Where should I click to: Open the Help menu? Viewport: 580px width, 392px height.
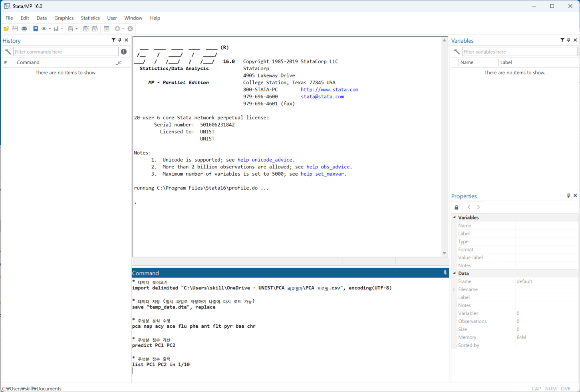tap(155, 18)
